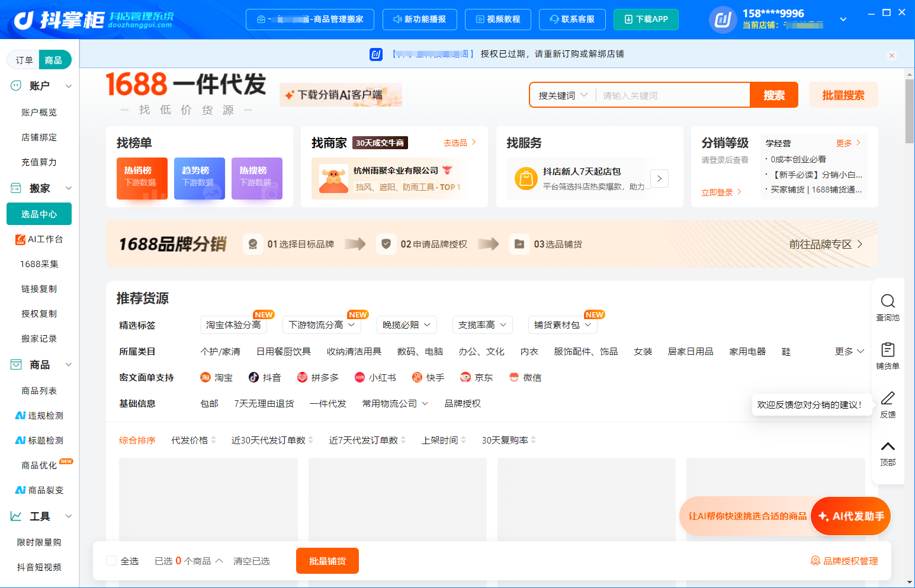Click the 下载APP button
The height and width of the screenshot is (588, 915).
point(646,20)
